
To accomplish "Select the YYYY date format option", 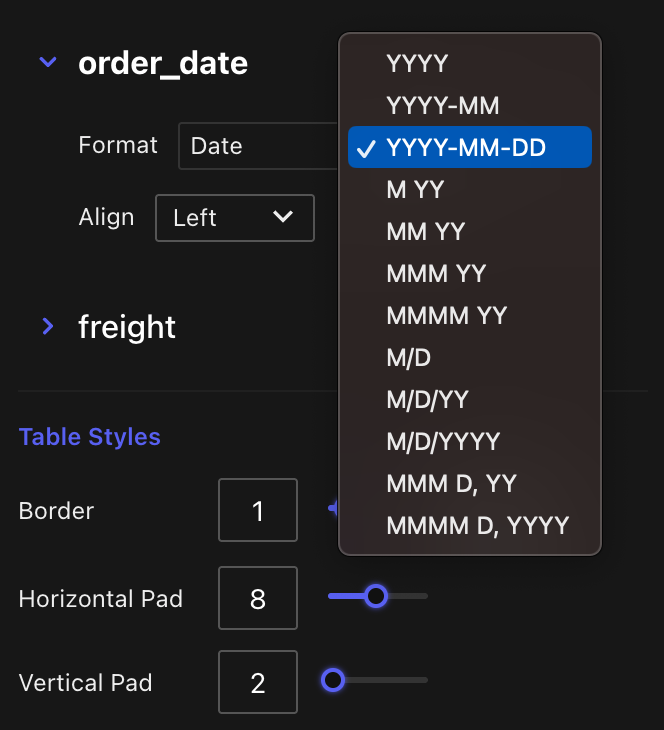I will [417, 63].
